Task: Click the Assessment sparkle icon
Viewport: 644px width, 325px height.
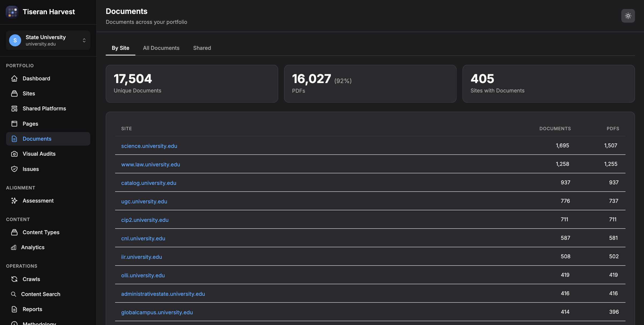Action: coord(14,201)
